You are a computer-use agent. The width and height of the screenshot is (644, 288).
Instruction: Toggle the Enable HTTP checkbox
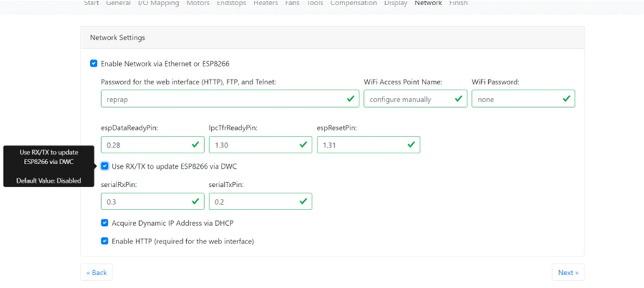105,242
